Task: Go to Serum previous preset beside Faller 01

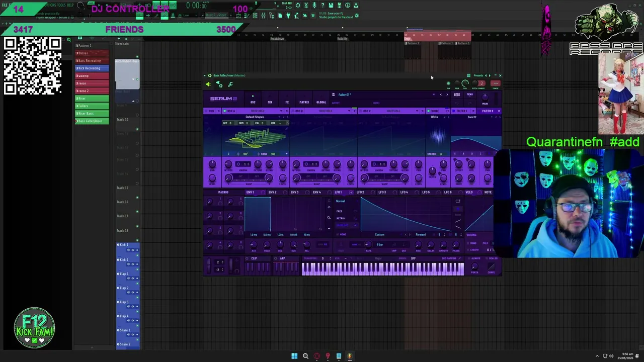Action: (x=441, y=95)
